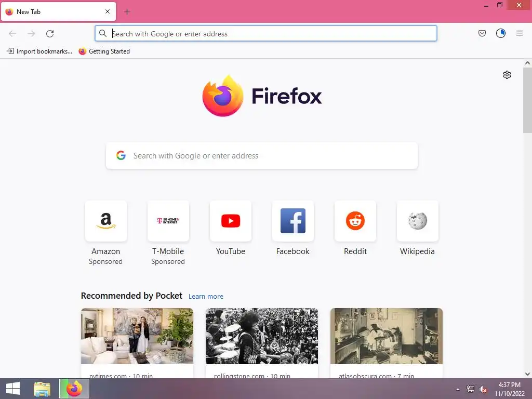Minimize the Firefox window
The height and width of the screenshot is (399, 532).
click(486, 5)
